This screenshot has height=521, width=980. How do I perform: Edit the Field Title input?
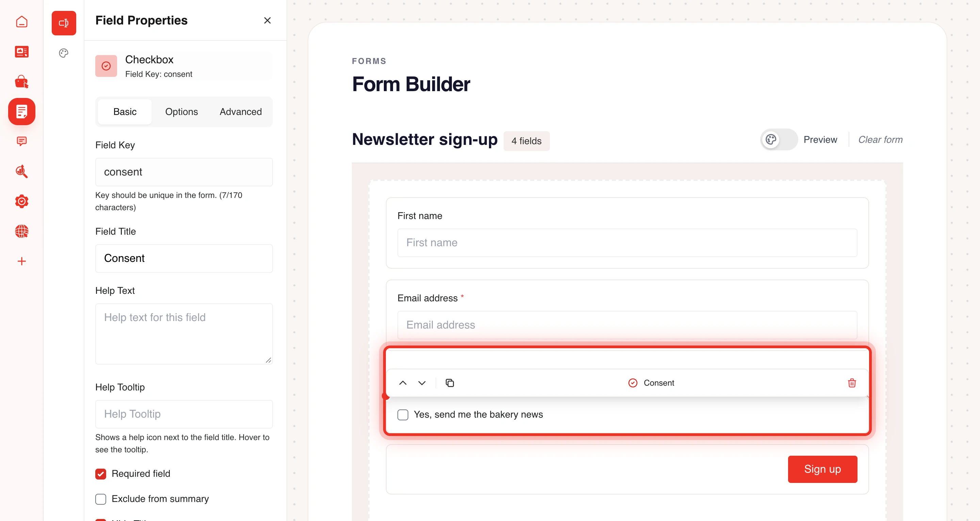click(x=184, y=258)
